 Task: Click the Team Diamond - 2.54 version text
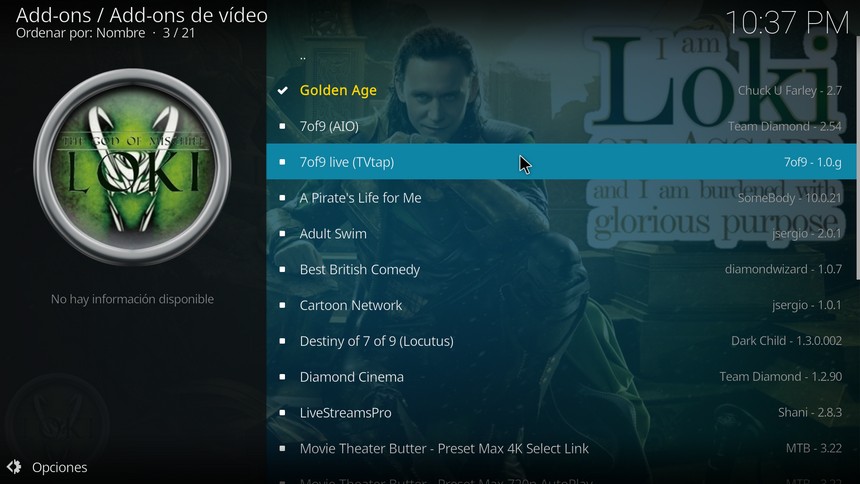[784, 126]
